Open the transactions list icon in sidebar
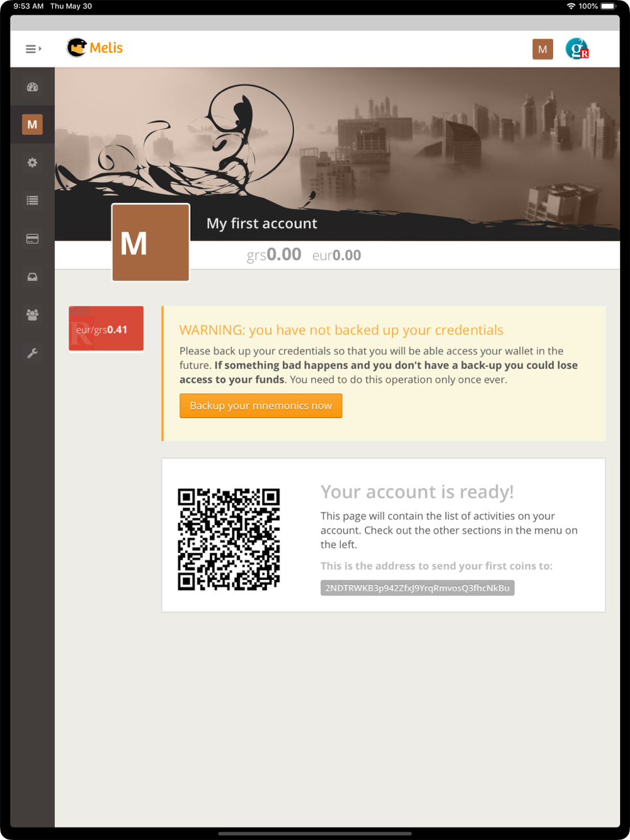Viewport: 630px width, 840px height. tap(32, 200)
